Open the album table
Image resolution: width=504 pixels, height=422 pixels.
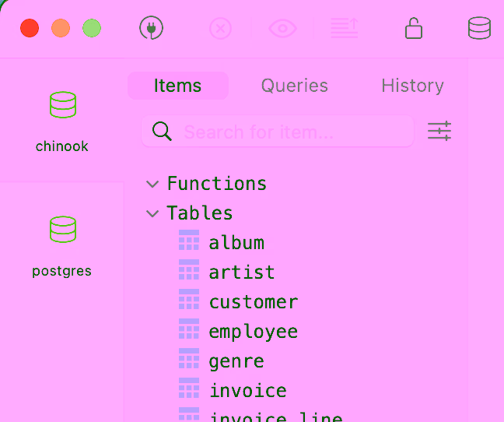(236, 243)
